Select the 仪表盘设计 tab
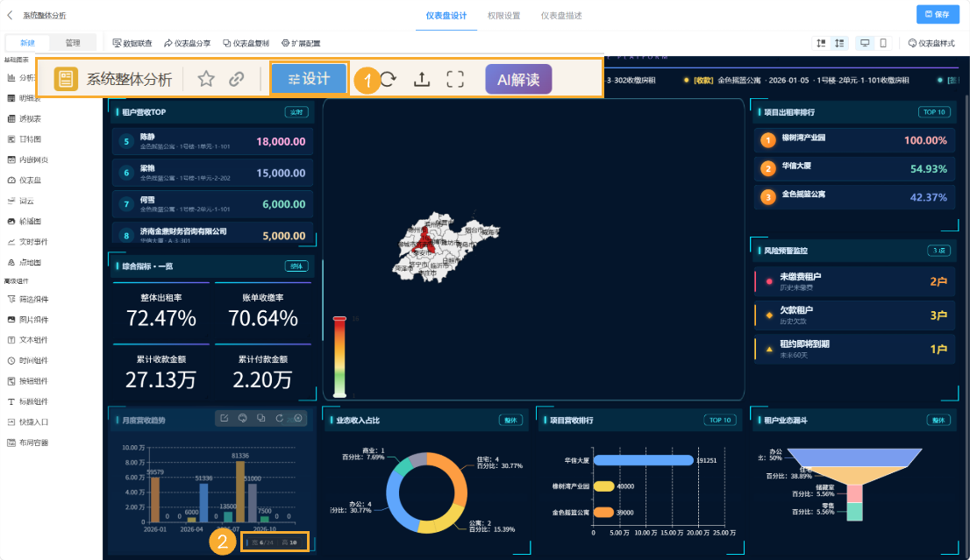The image size is (970, 560). [446, 16]
